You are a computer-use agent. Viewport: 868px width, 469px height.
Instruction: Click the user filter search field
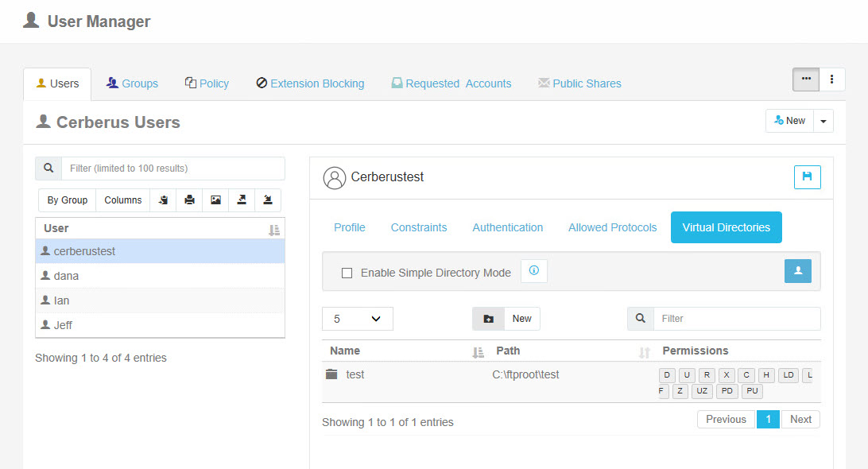point(173,169)
